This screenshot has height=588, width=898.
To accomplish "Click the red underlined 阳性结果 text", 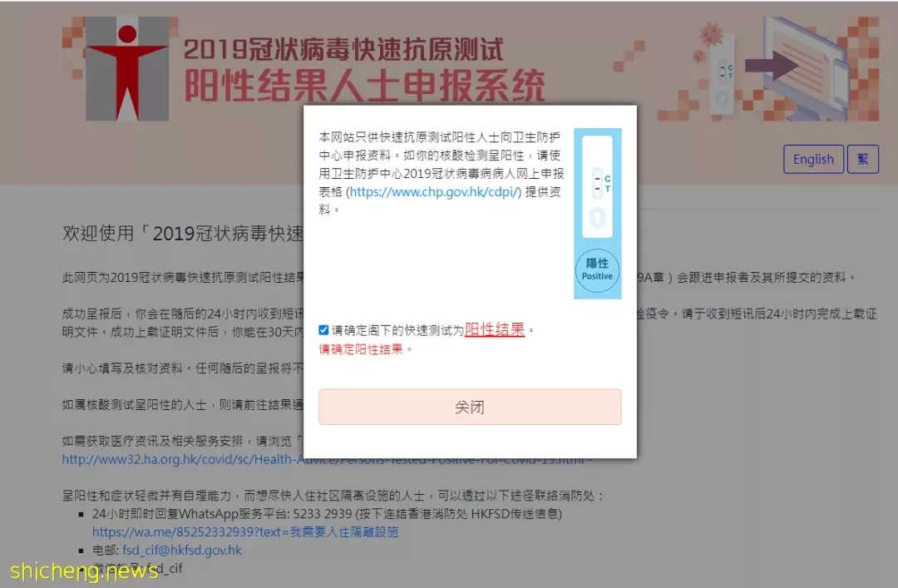I will pos(495,329).
